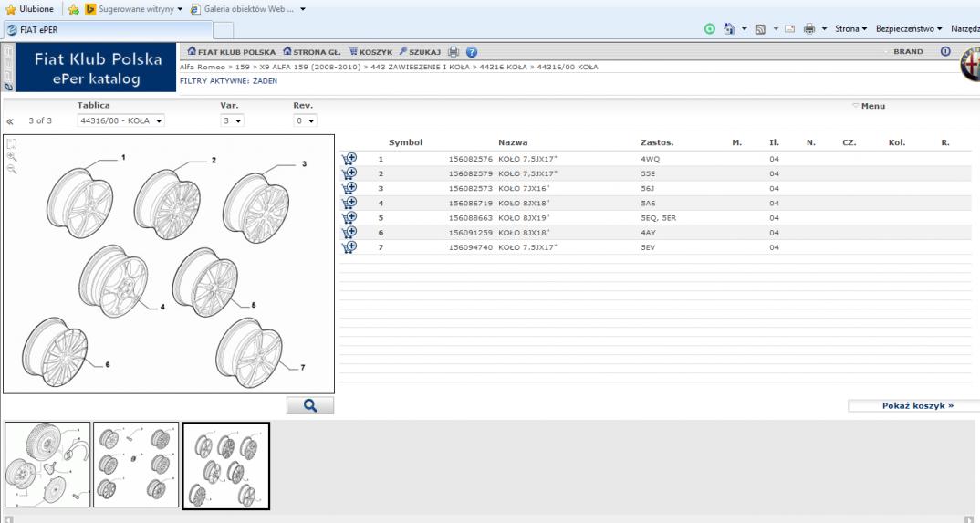Click the magnifier search button below diagram
The width and height of the screenshot is (980, 523).
pos(310,405)
